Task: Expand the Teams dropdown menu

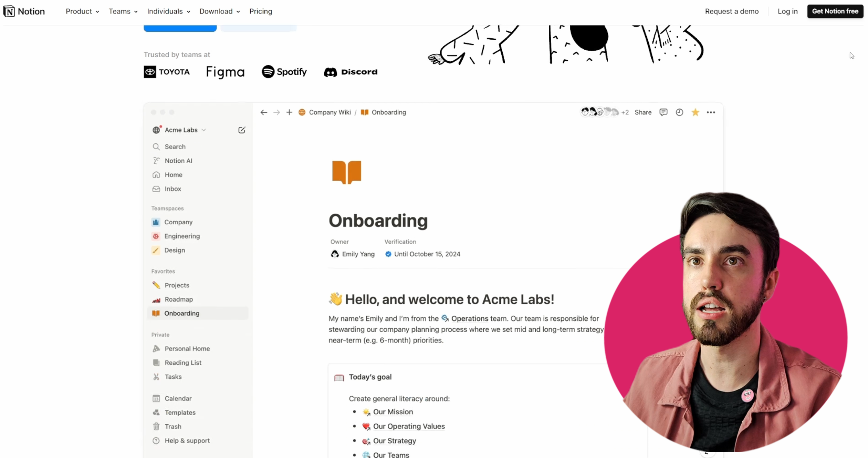Action: point(123,11)
